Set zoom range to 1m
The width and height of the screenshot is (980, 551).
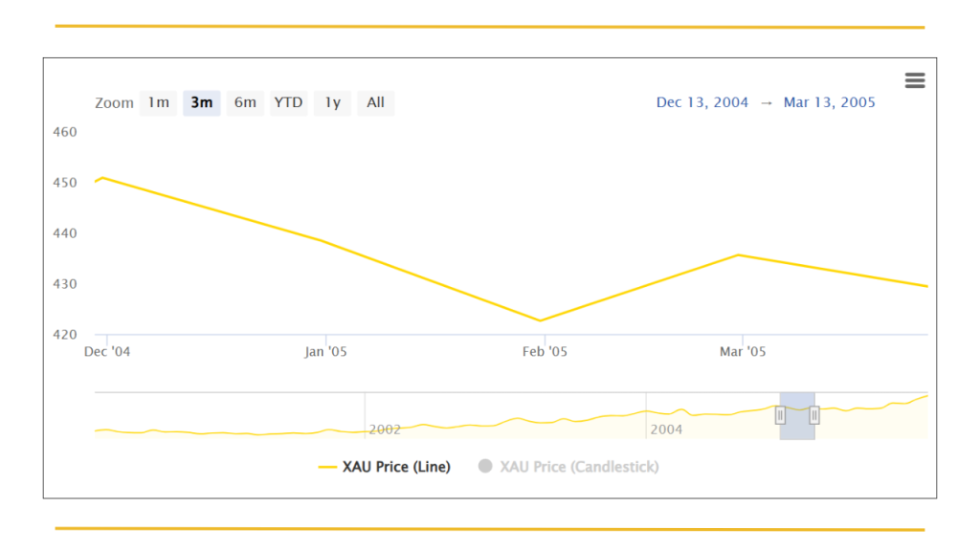click(x=158, y=102)
